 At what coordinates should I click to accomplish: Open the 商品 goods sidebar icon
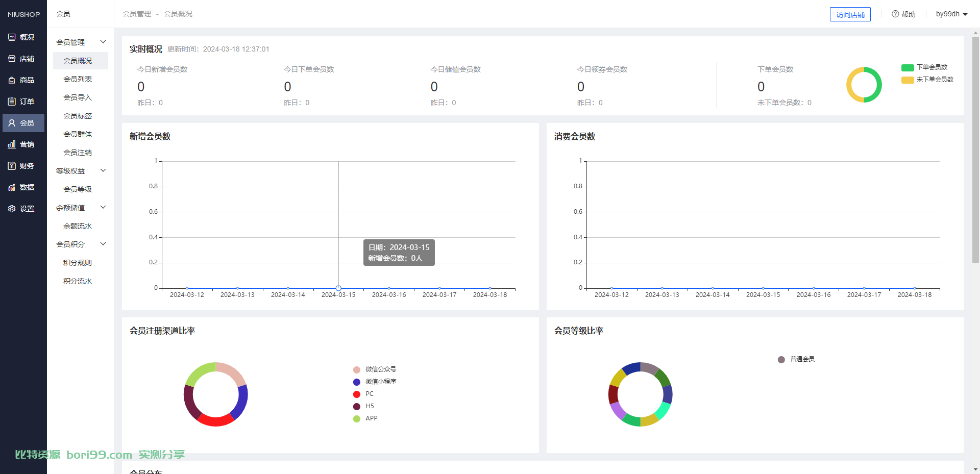tap(12, 80)
